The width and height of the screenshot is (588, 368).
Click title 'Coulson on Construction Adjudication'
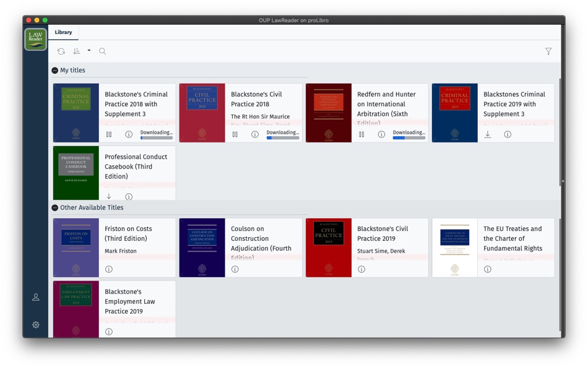pyautogui.click(x=261, y=243)
